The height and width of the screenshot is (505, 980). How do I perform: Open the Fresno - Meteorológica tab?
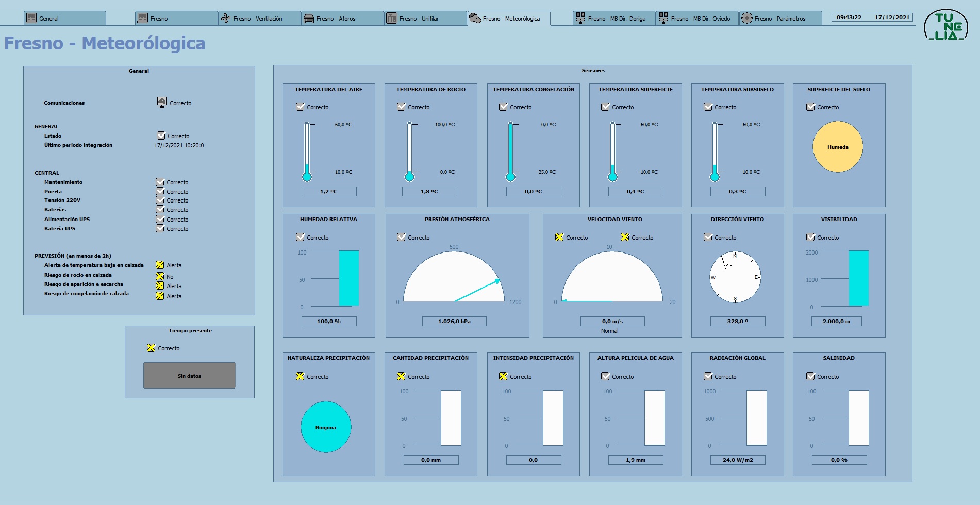(509, 19)
